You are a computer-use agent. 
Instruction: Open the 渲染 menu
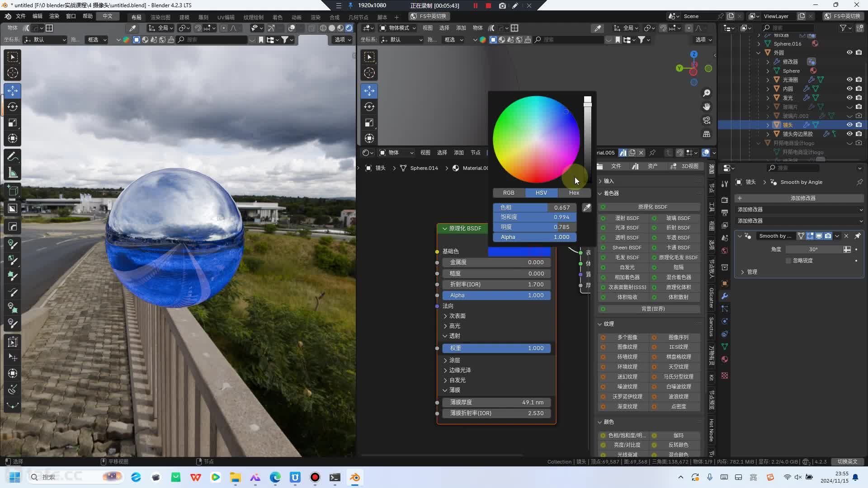coord(54,16)
